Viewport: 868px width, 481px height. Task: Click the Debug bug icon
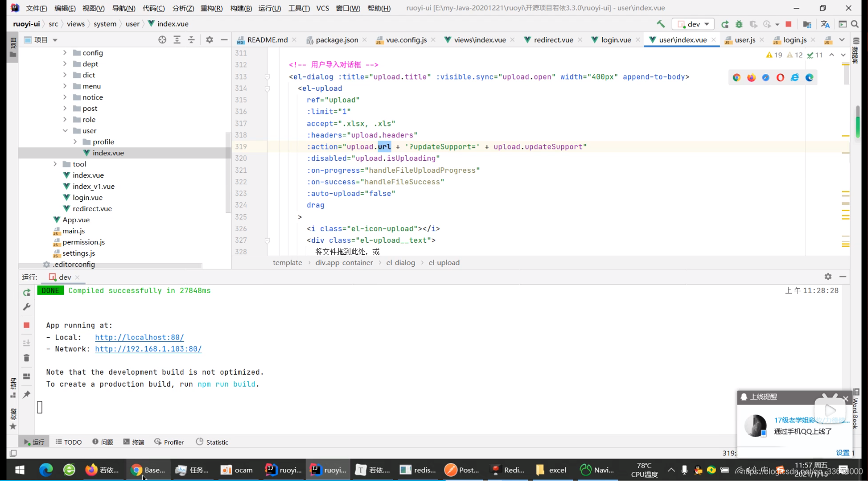click(739, 24)
